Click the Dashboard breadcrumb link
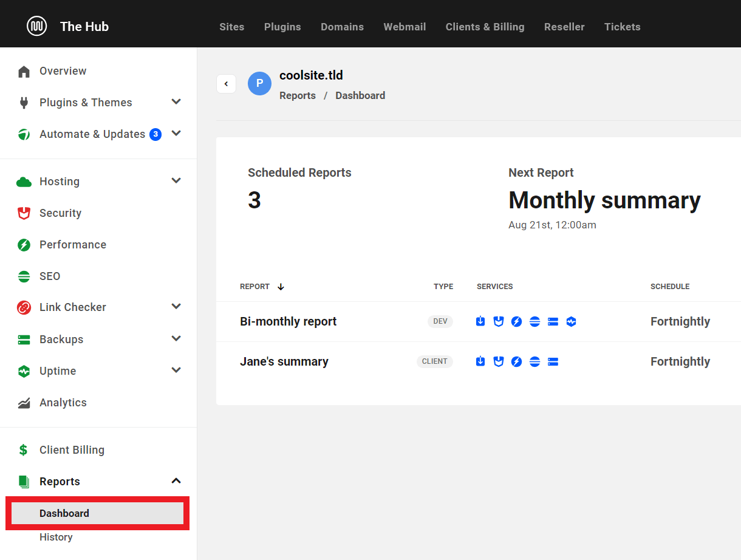The height and width of the screenshot is (560, 741). pos(360,95)
